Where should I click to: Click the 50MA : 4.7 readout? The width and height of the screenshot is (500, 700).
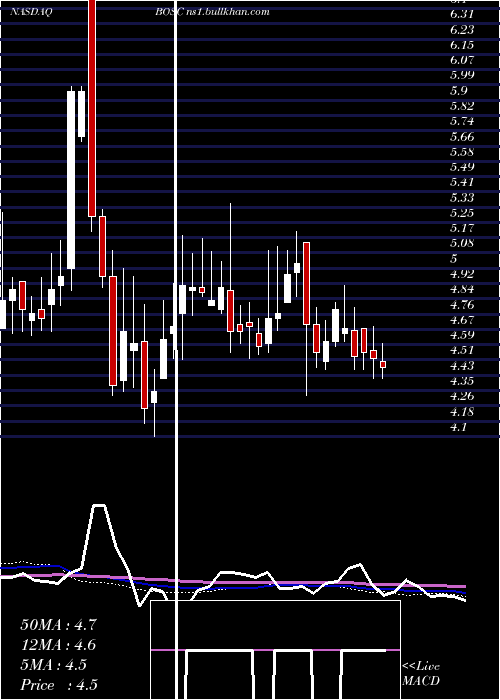(x=58, y=625)
